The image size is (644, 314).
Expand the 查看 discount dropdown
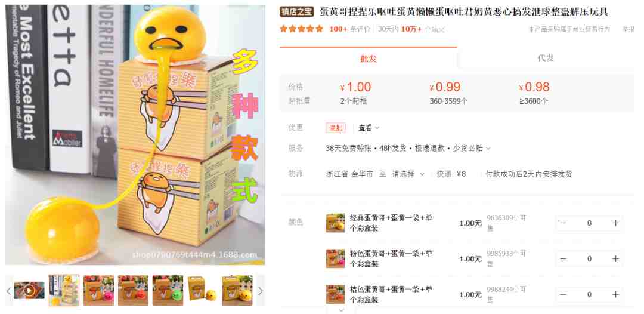pyautogui.click(x=369, y=128)
